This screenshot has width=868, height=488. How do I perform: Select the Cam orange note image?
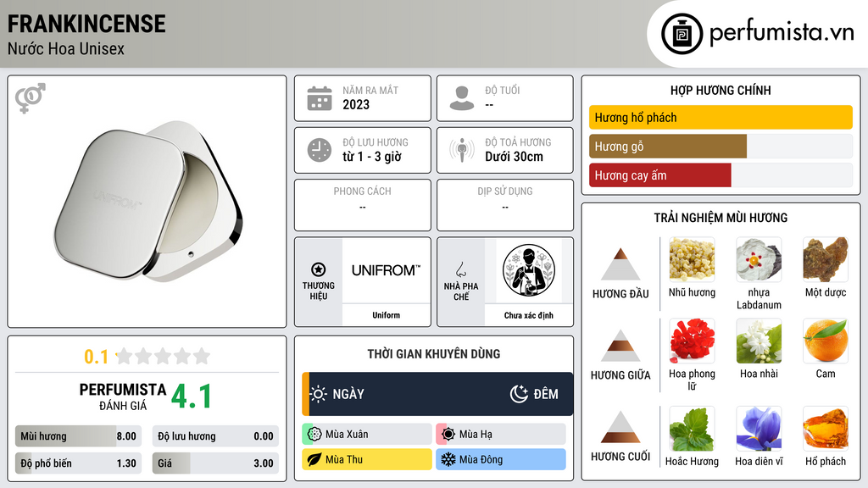(x=826, y=341)
